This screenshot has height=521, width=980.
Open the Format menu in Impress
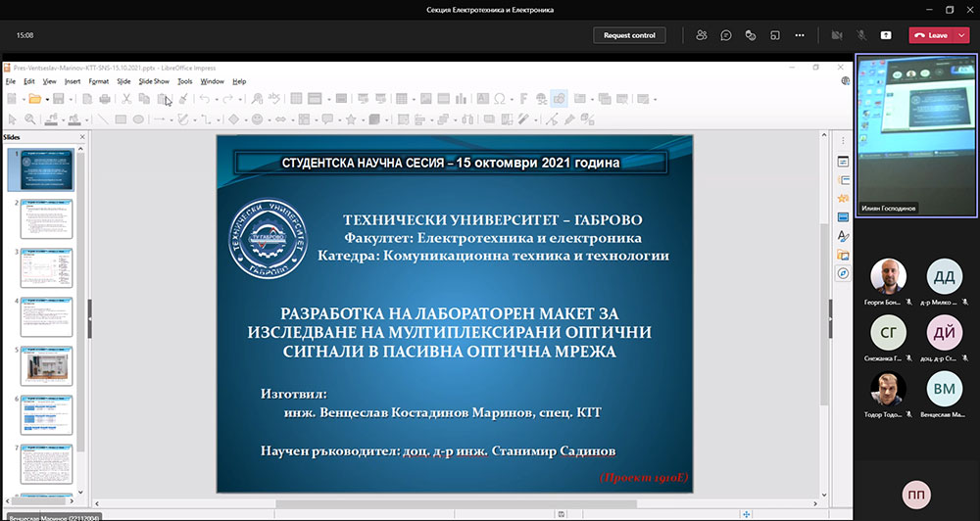(x=99, y=81)
